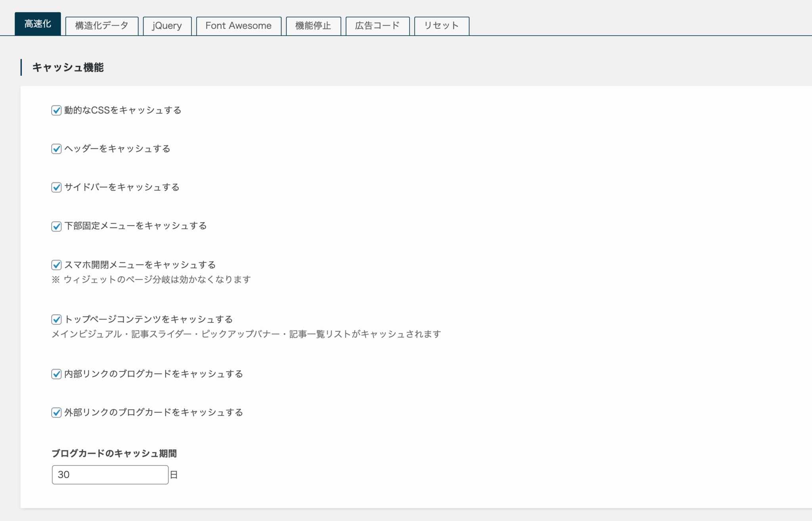Switch to the 構造化データ tab
Viewport: 812px width, 521px height.
pyautogui.click(x=101, y=26)
